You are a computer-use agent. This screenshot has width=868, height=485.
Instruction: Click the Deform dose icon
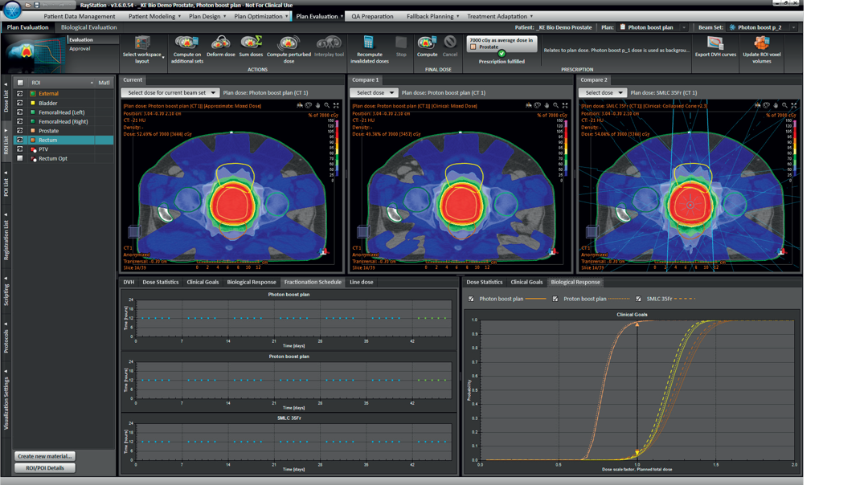(220, 43)
